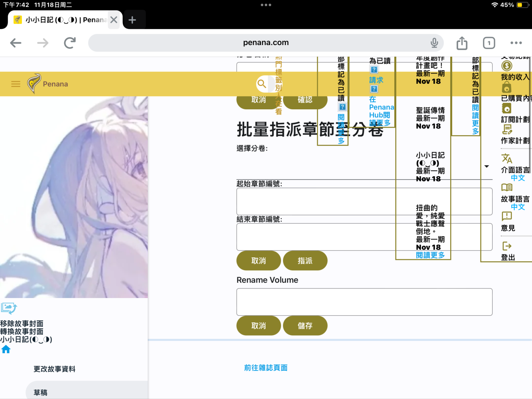Click the question mark icon below 請求
Image resolution: width=532 pixels, height=399 pixels.
tap(374, 89)
